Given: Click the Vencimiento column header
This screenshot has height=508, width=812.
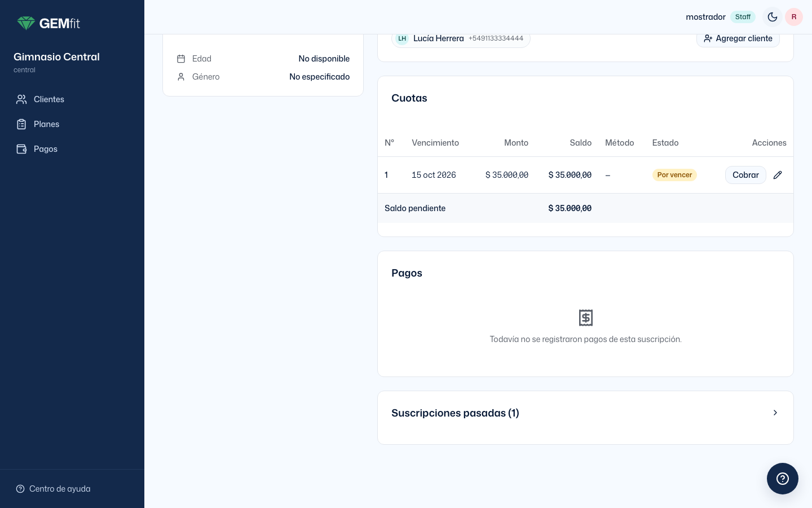Looking at the screenshot, I should 435,143.
